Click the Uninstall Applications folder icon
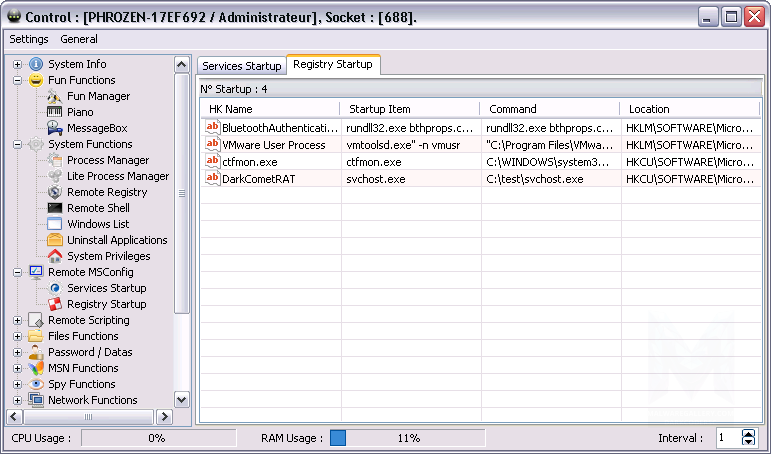The height and width of the screenshot is (454, 771). (x=55, y=240)
